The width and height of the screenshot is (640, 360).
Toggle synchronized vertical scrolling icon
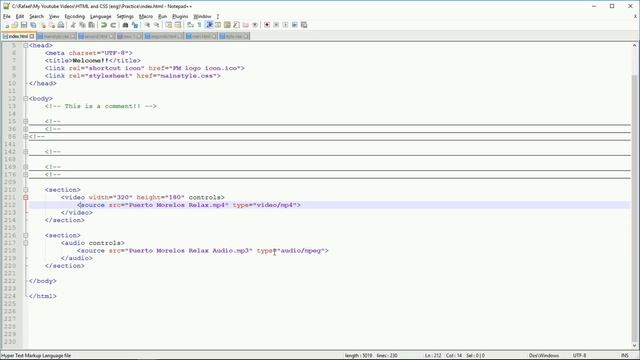click(x=169, y=25)
